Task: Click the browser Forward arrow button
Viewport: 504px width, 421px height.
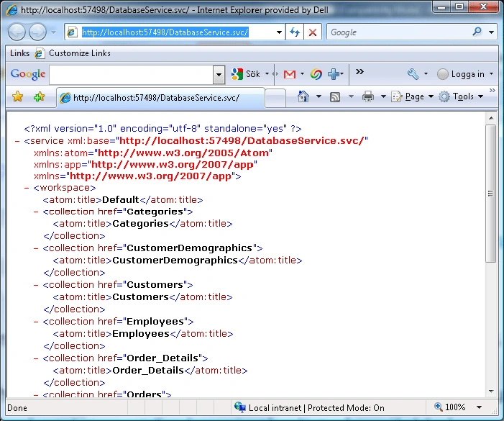Action: click(37, 32)
